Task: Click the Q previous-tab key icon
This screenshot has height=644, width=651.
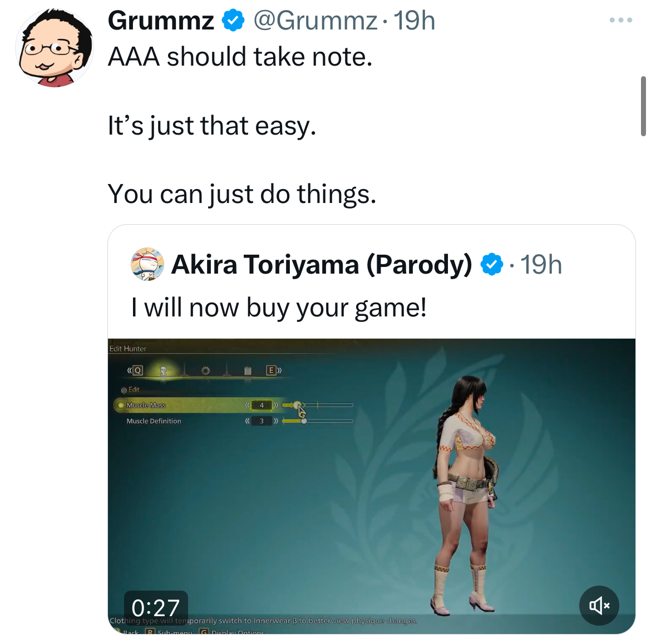Action: click(137, 370)
